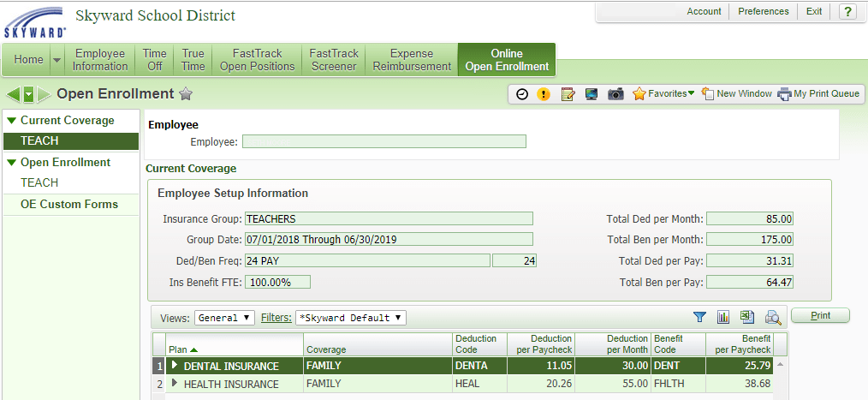Open the True Time tab
The image size is (868, 400).
click(193, 60)
